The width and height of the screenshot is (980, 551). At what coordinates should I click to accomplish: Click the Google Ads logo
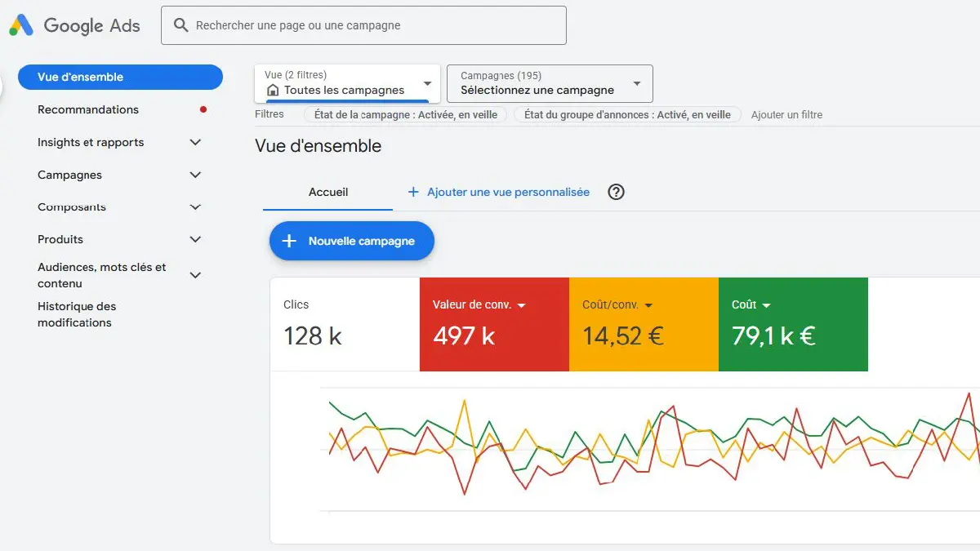click(74, 25)
